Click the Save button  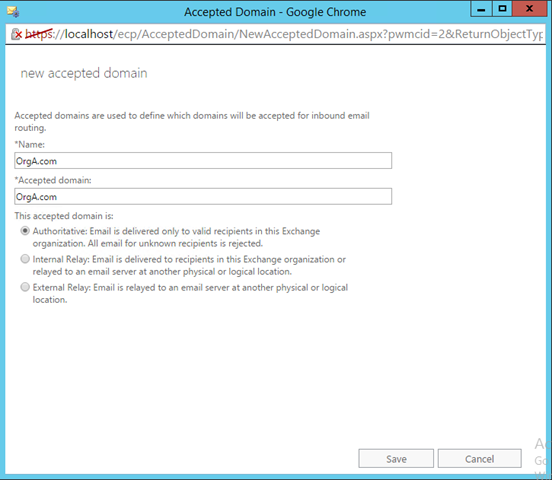click(396, 459)
